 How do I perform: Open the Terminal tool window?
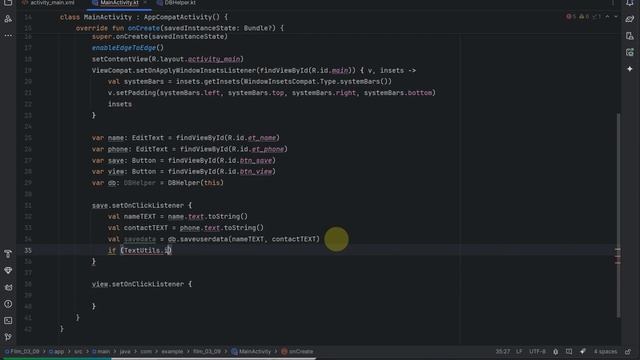(x=8, y=320)
